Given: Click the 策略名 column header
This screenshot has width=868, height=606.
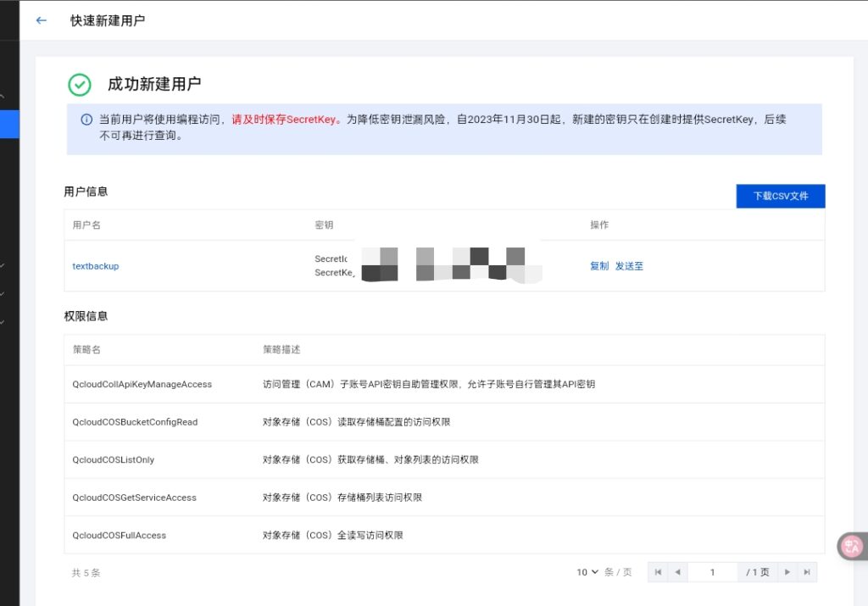Looking at the screenshot, I should [x=86, y=350].
